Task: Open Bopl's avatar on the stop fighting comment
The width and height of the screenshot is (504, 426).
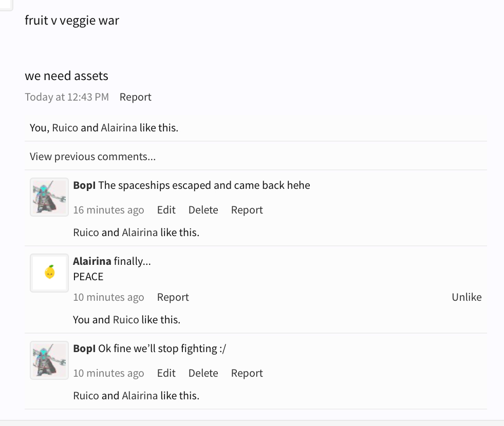Action: 49,360
